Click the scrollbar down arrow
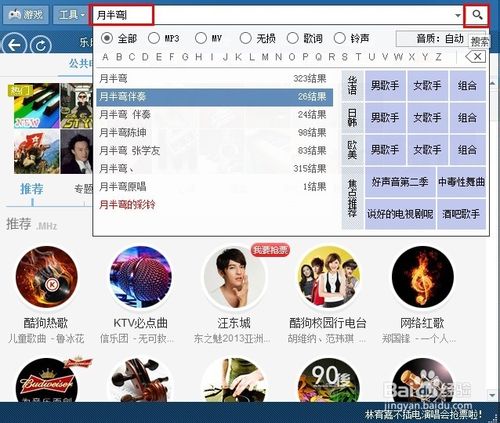The height and width of the screenshot is (423, 500). click(492, 395)
